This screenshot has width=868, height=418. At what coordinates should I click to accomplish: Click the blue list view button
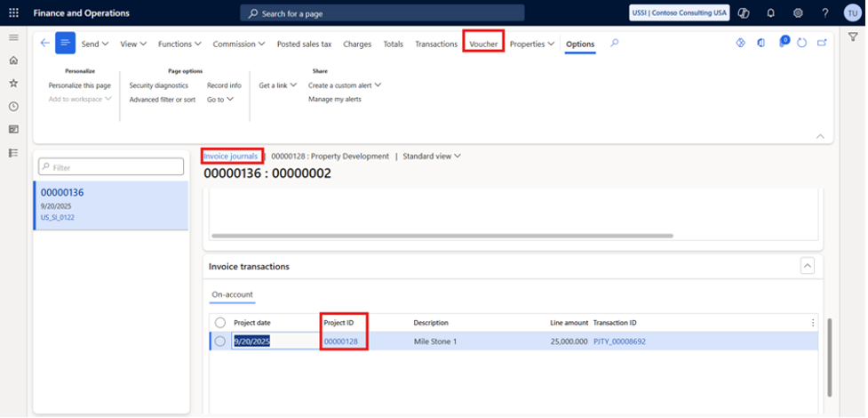point(66,43)
